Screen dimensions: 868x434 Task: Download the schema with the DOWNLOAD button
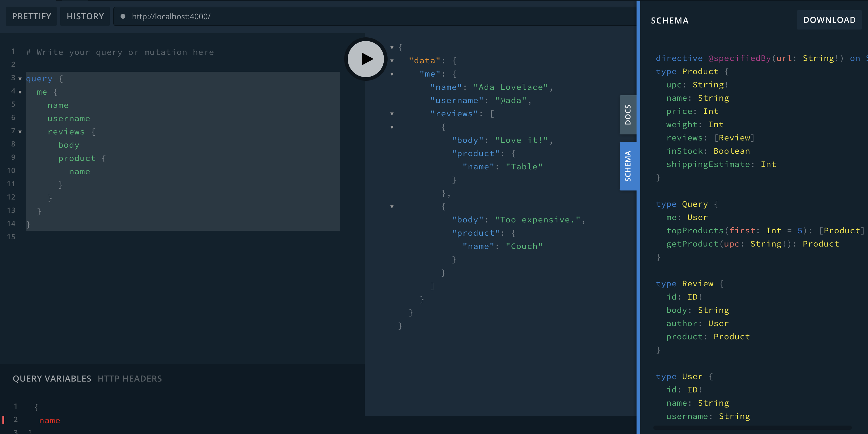(829, 20)
